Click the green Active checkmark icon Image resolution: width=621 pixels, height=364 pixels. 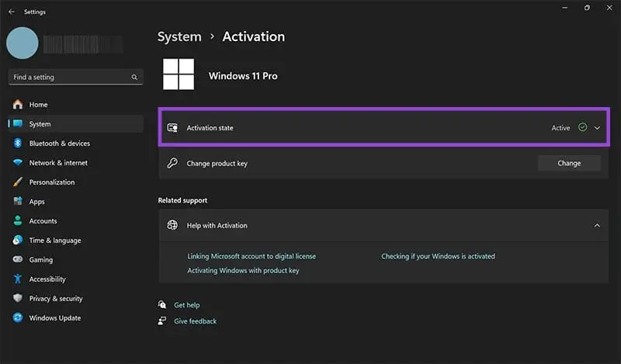(583, 127)
